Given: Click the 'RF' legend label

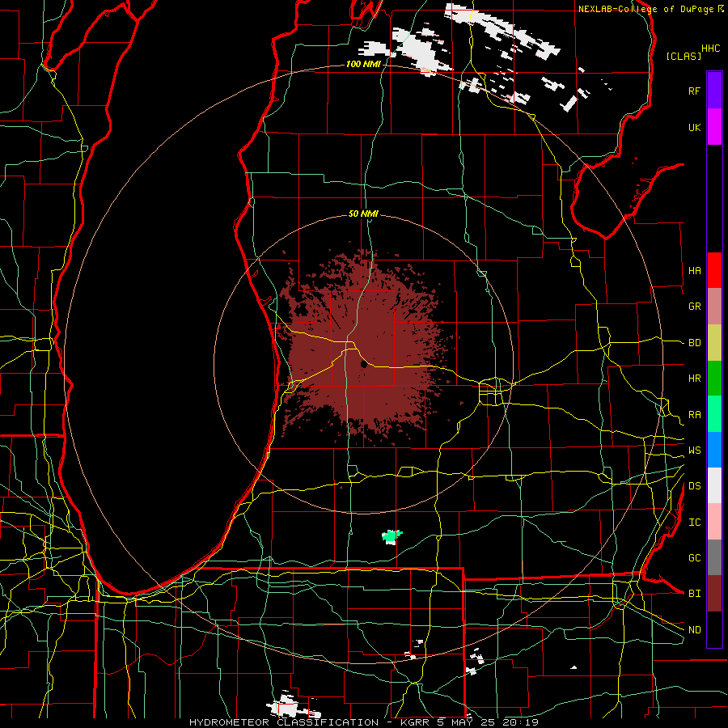Looking at the screenshot, I should click(694, 91).
